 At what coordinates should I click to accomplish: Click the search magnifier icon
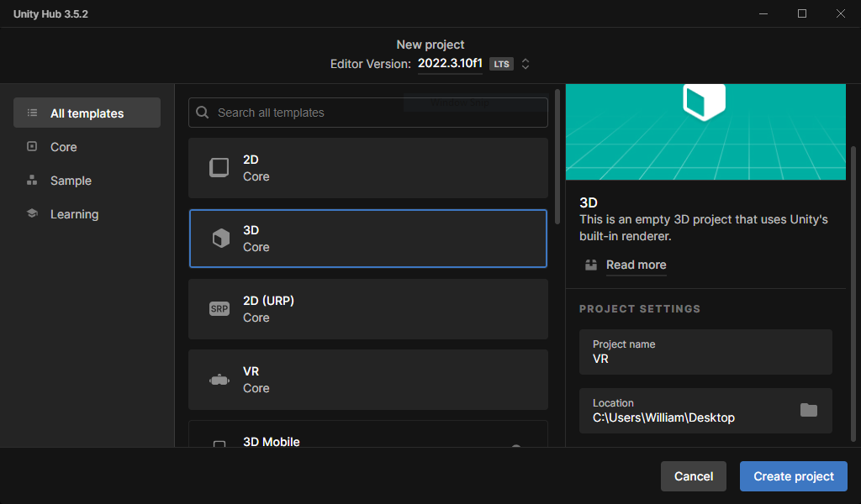203,113
